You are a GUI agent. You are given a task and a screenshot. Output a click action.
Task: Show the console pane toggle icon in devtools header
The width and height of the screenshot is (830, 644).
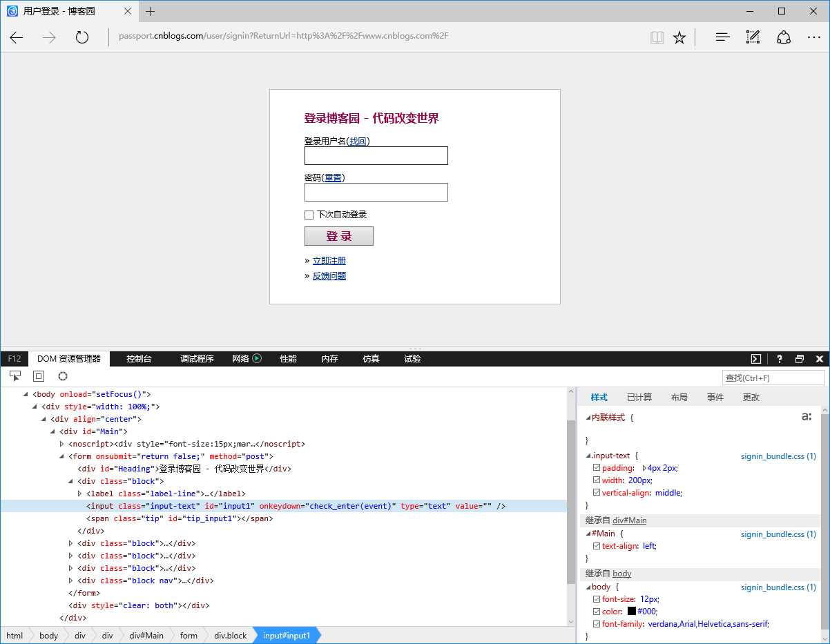pyautogui.click(x=756, y=359)
